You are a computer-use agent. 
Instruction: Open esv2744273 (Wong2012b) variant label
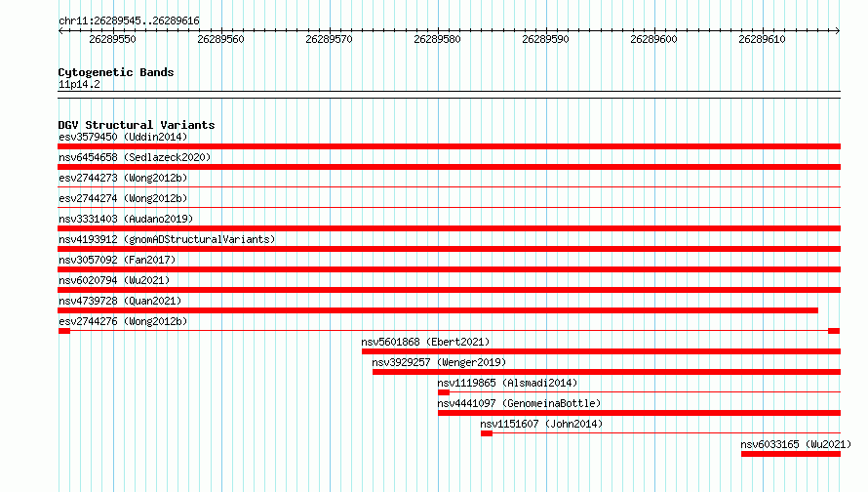point(123,178)
